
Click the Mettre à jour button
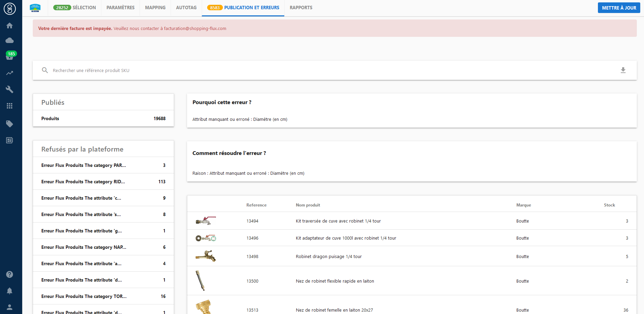619,8
